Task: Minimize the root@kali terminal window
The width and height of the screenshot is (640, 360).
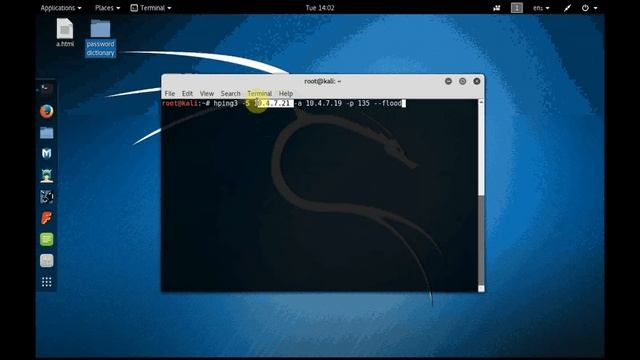Action: click(448, 81)
